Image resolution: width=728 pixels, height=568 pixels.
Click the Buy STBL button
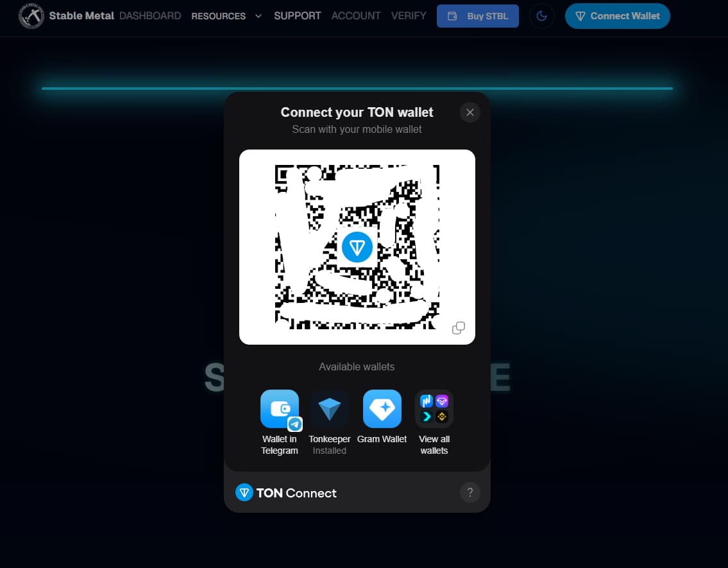pos(477,16)
